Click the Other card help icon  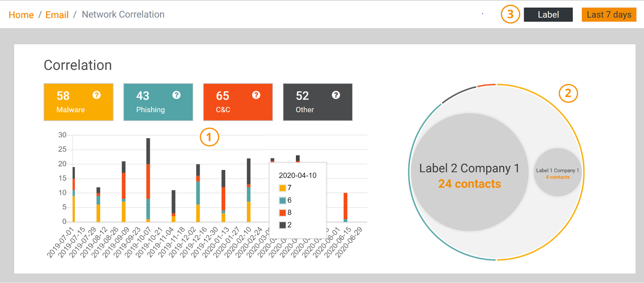[x=336, y=95]
